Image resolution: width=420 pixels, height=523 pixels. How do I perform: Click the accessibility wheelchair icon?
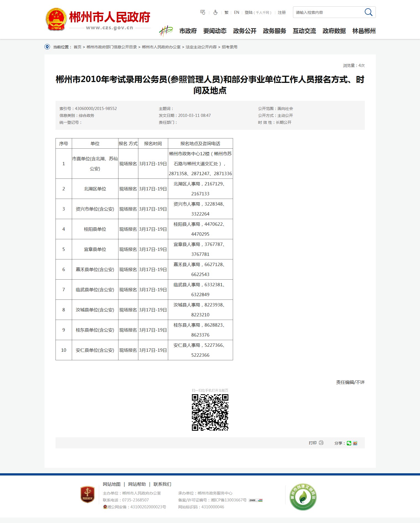tap(215, 12)
